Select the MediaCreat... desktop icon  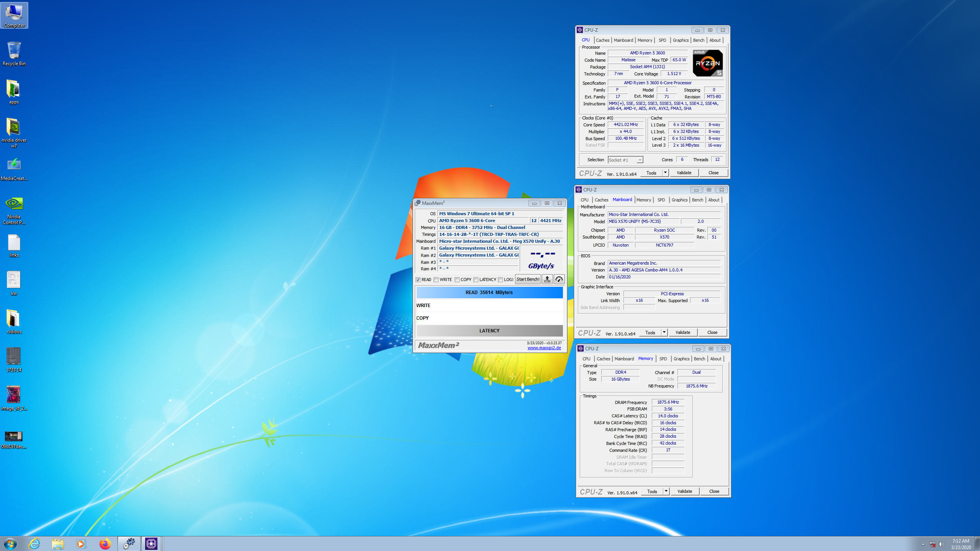pos(14,169)
